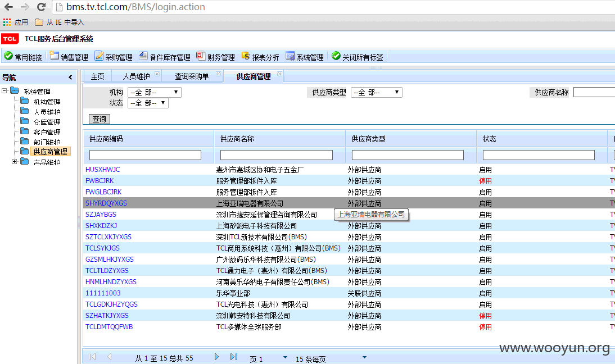
Task: Open 采购管理 toolbar menu
Action: [x=114, y=57]
